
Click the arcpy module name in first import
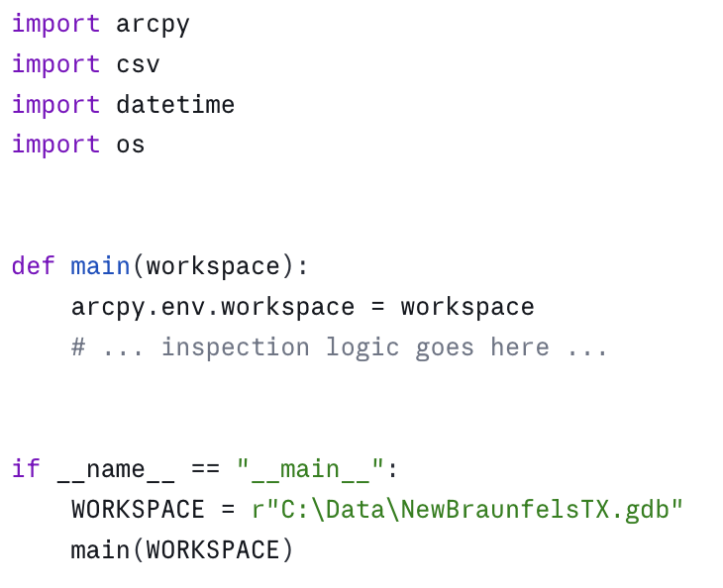coord(153,24)
